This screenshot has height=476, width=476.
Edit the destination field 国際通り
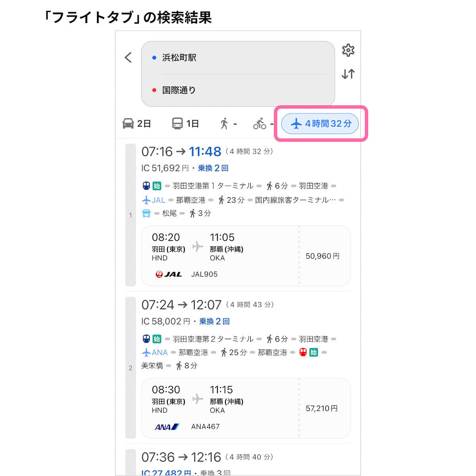(x=238, y=90)
